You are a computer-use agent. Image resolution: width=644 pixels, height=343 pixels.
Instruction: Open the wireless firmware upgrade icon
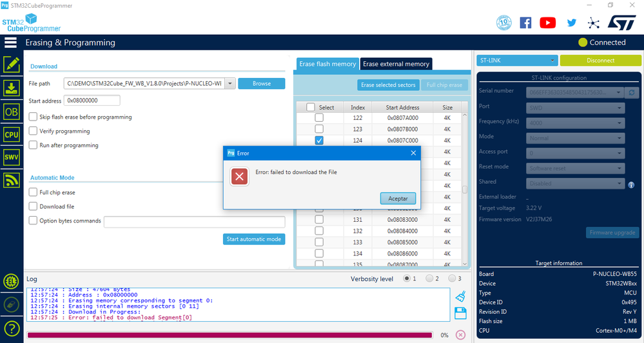12,181
